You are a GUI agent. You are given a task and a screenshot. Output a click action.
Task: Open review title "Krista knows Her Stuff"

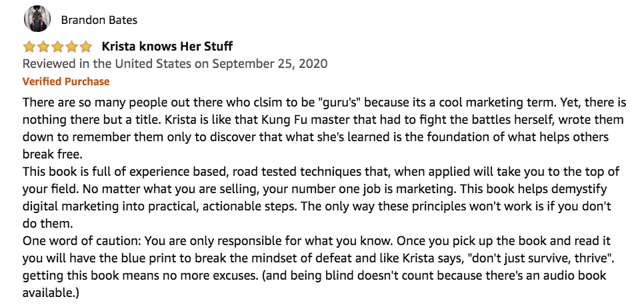point(167,47)
